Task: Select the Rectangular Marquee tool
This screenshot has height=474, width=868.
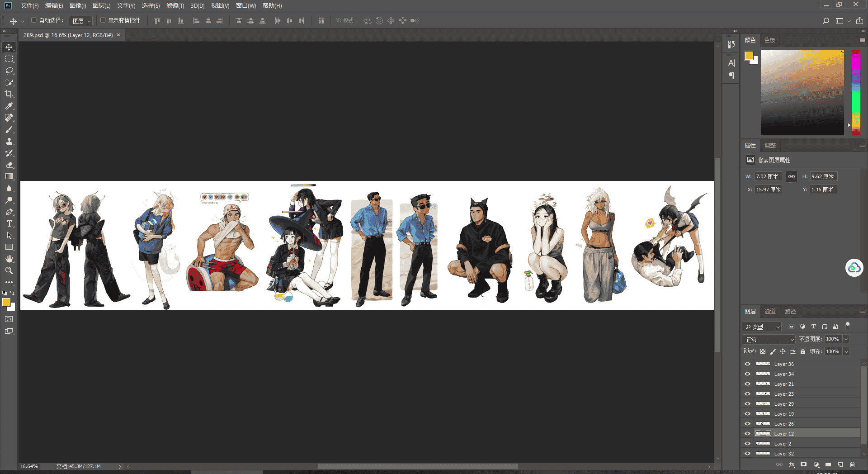Action: (x=9, y=59)
